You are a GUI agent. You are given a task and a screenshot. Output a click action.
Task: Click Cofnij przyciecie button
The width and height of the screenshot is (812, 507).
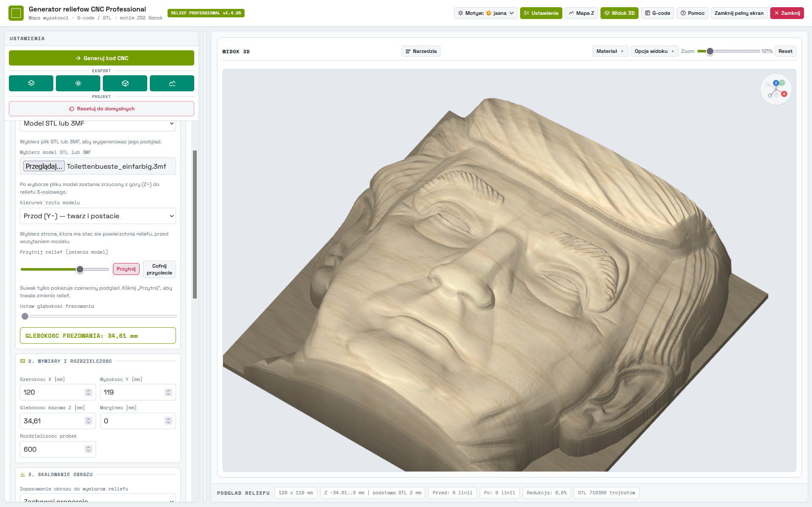[160, 269]
